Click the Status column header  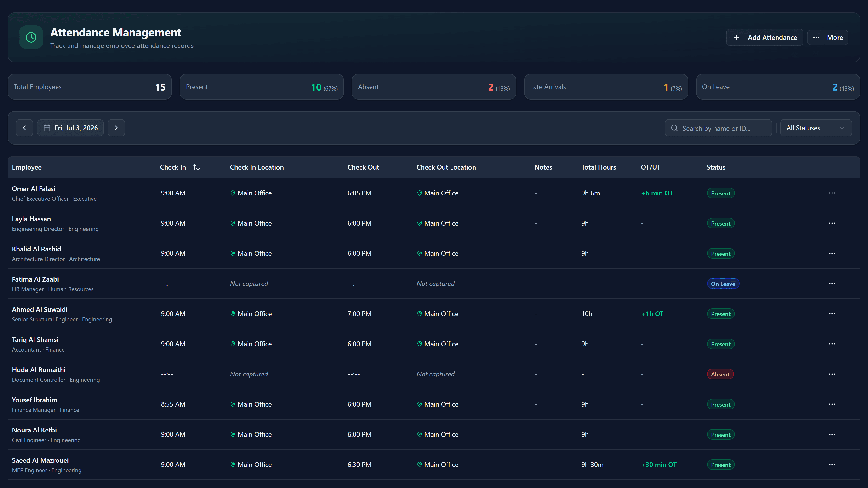coord(716,167)
